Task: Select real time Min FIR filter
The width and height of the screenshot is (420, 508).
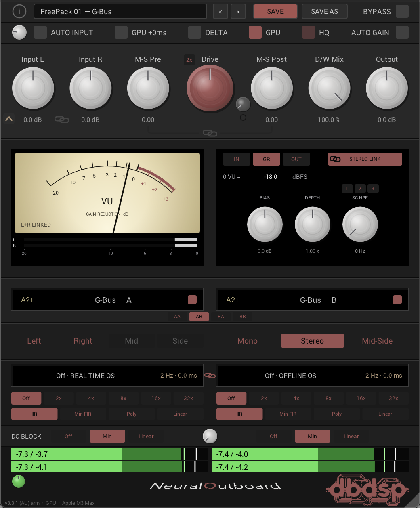Action: point(83,414)
